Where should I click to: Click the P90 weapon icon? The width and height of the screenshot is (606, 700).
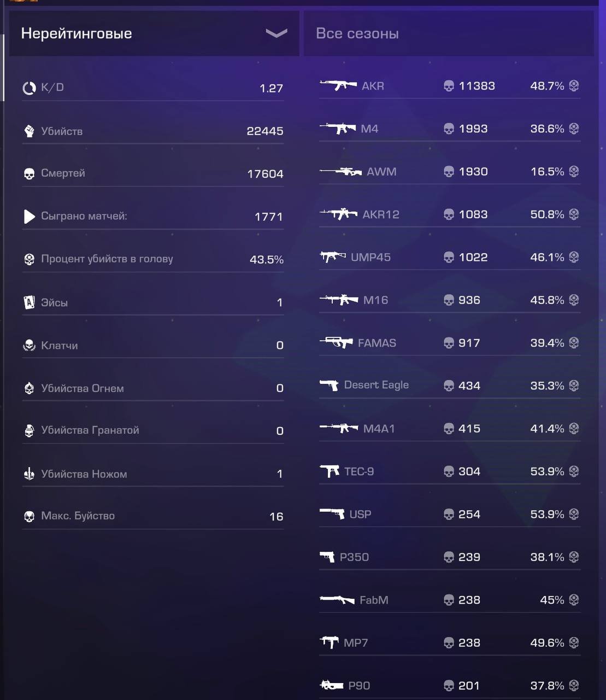tap(332, 685)
